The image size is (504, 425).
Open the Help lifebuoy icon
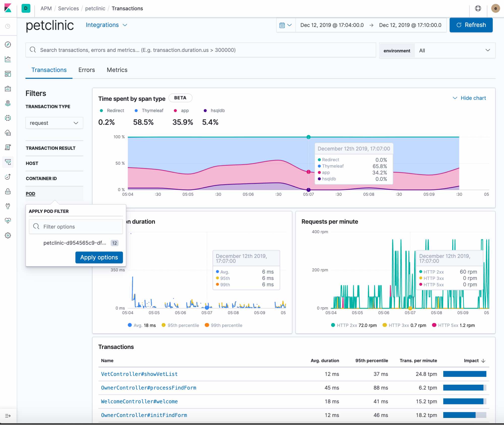pos(478,8)
